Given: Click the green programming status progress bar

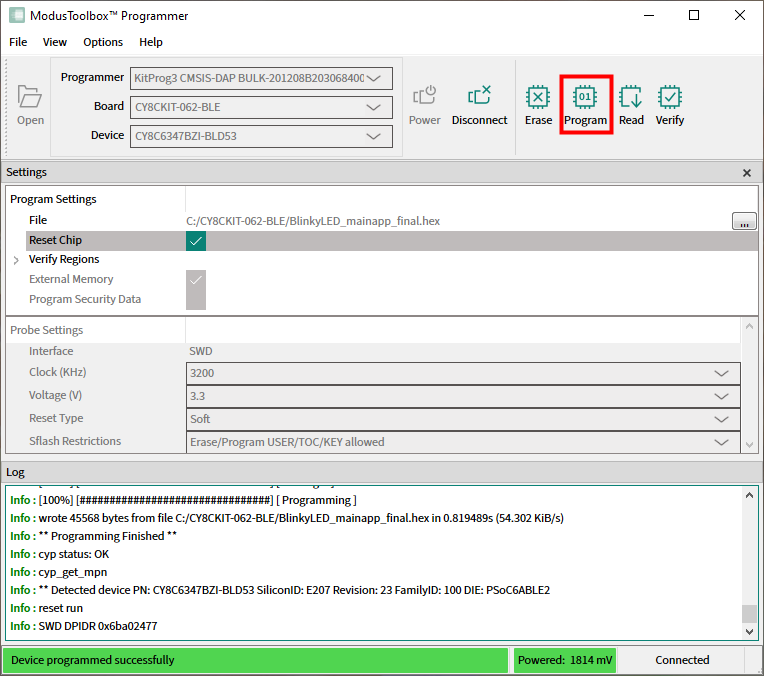Looking at the screenshot, I should pos(255,660).
